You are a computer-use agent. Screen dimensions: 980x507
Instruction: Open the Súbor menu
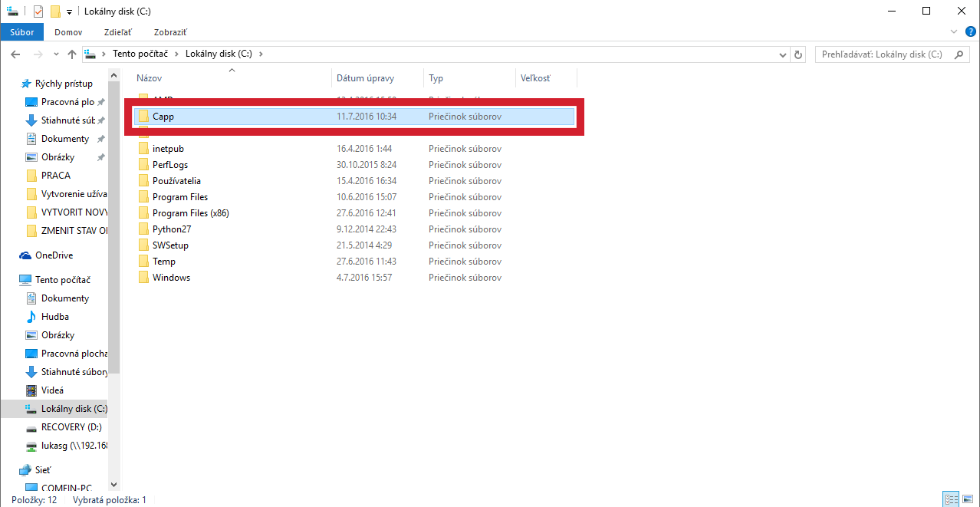click(x=21, y=32)
